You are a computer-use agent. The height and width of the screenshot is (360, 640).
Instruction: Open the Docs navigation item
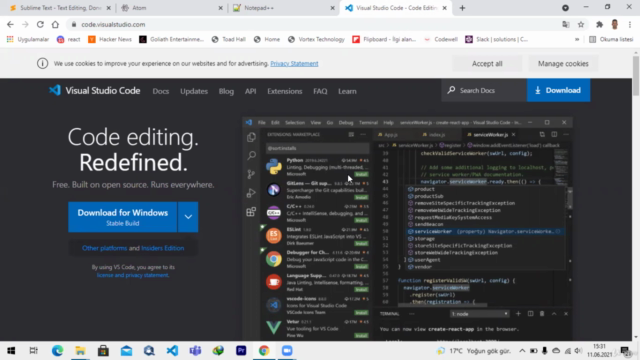[161, 91]
